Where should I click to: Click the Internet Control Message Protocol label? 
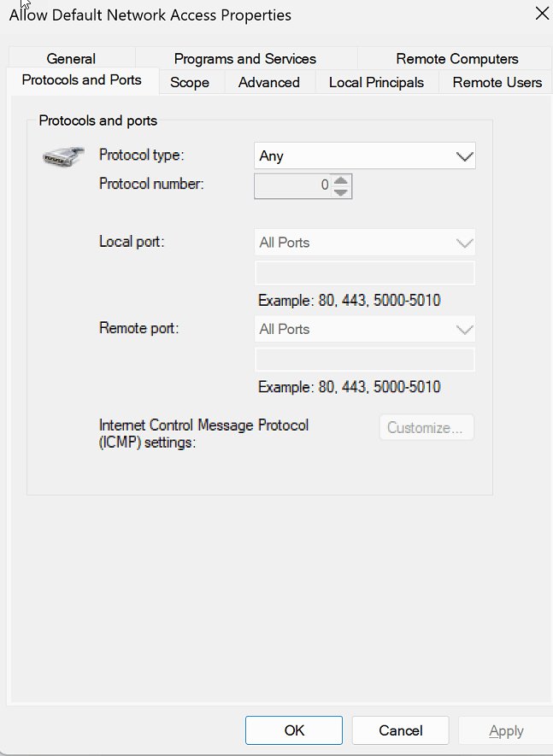pos(203,433)
